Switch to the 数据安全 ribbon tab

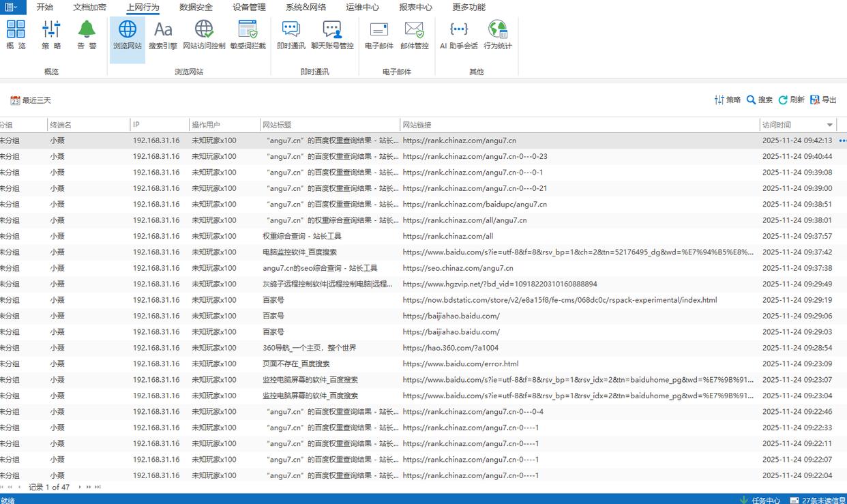pos(196,8)
